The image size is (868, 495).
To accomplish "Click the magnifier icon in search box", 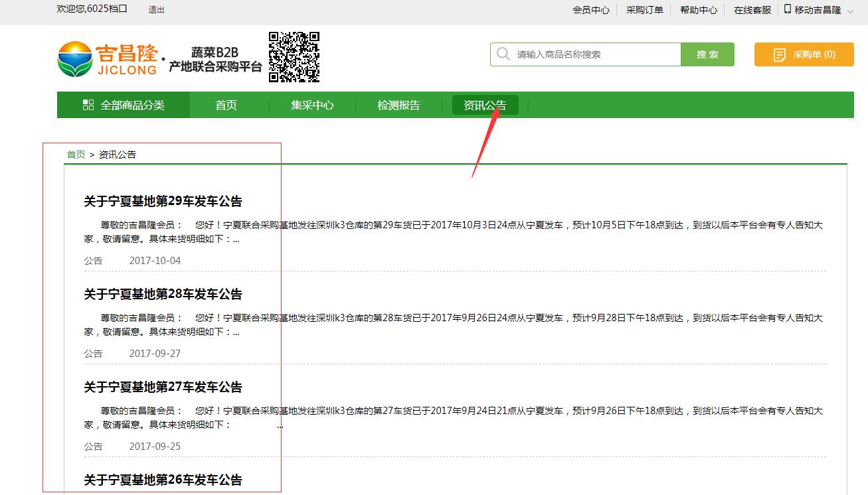I will point(503,54).
